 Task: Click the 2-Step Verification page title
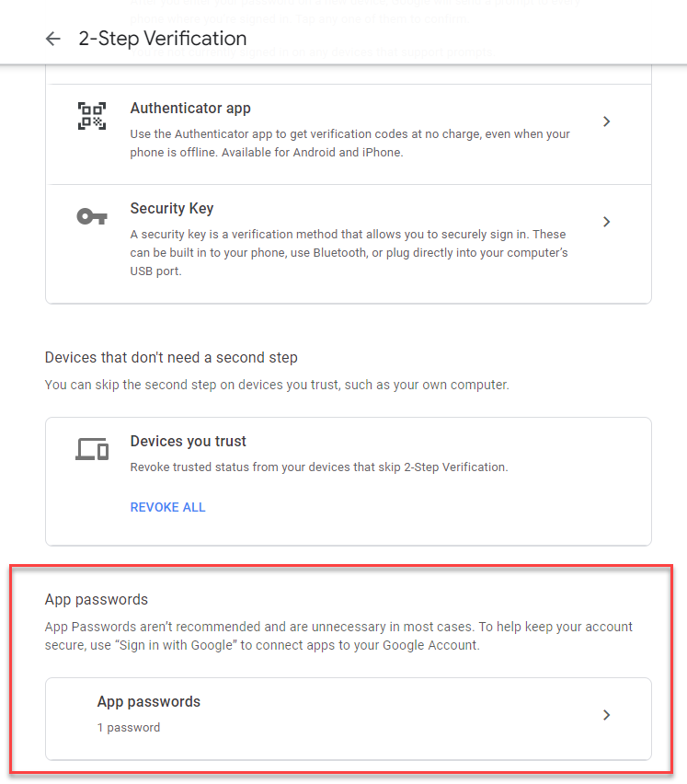(163, 39)
